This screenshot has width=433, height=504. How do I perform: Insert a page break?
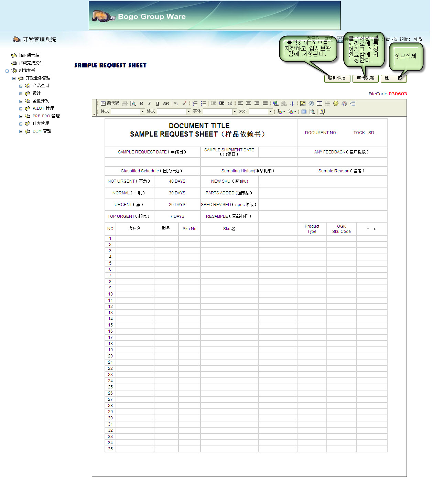[x=353, y=104]
